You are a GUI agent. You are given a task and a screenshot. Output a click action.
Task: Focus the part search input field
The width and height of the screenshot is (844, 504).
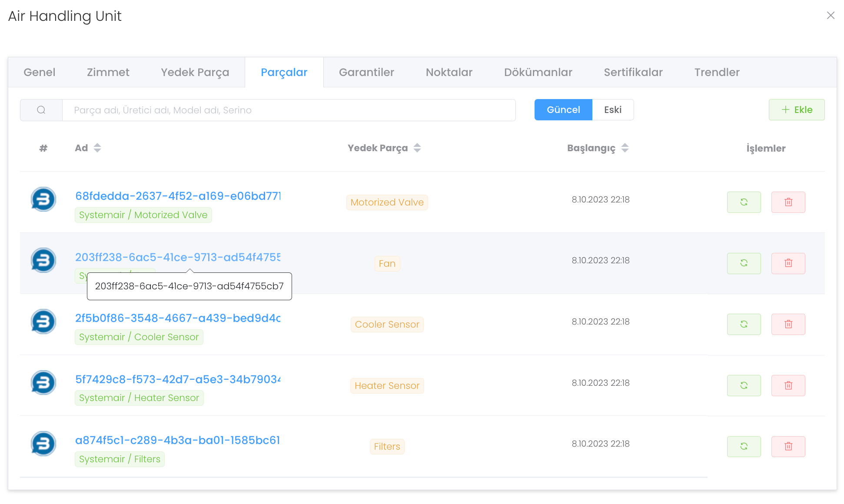point(289,110)
